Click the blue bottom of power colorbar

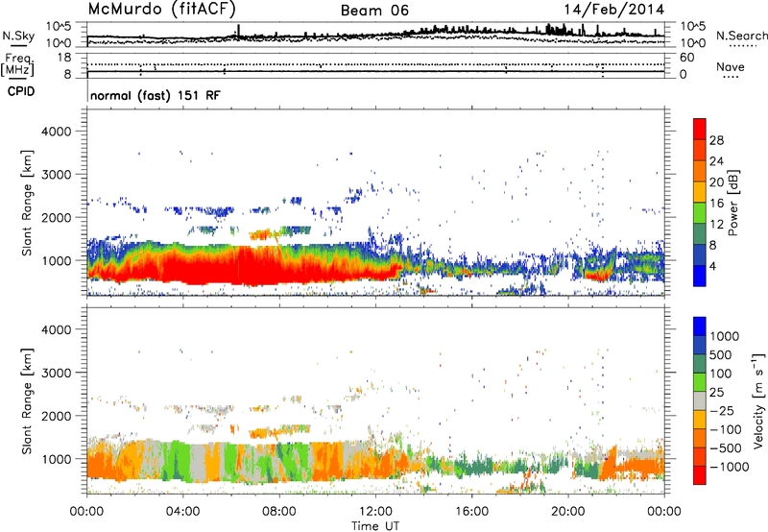[x=700, y=276]
